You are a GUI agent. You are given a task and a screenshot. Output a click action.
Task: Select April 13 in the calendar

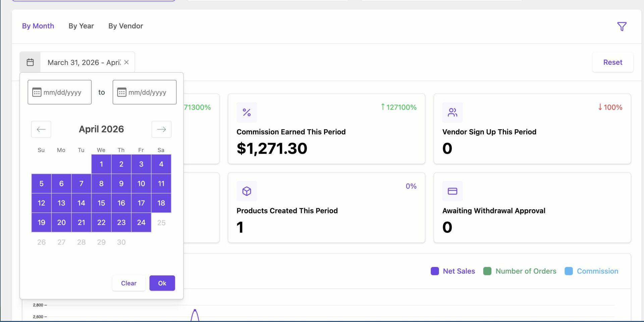pos(61,203)
